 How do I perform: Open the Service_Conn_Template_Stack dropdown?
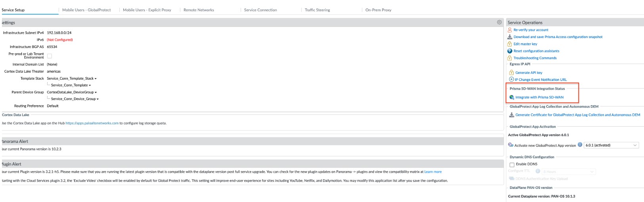pyautogui.click(x=72, y=79)
